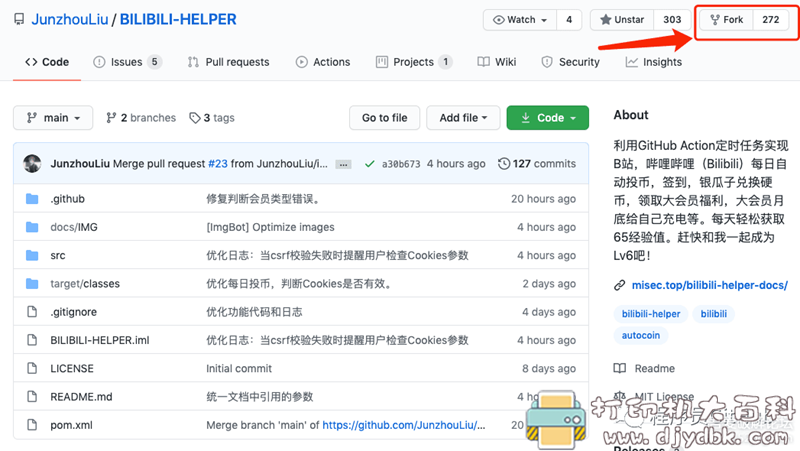The height and width of the screenshot is (451, 800).
Task: Click the Unstar button
Action: (x=622, y=20)
